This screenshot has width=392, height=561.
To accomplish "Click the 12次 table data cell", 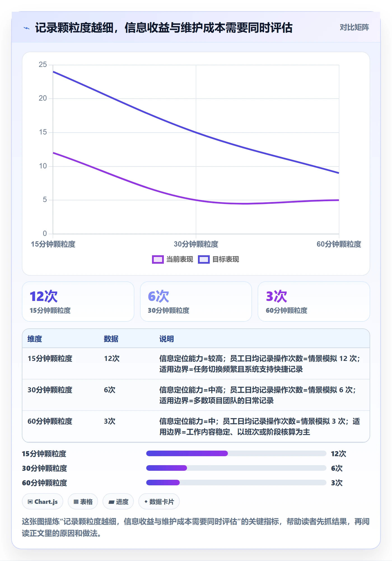I will click(112, 358).
